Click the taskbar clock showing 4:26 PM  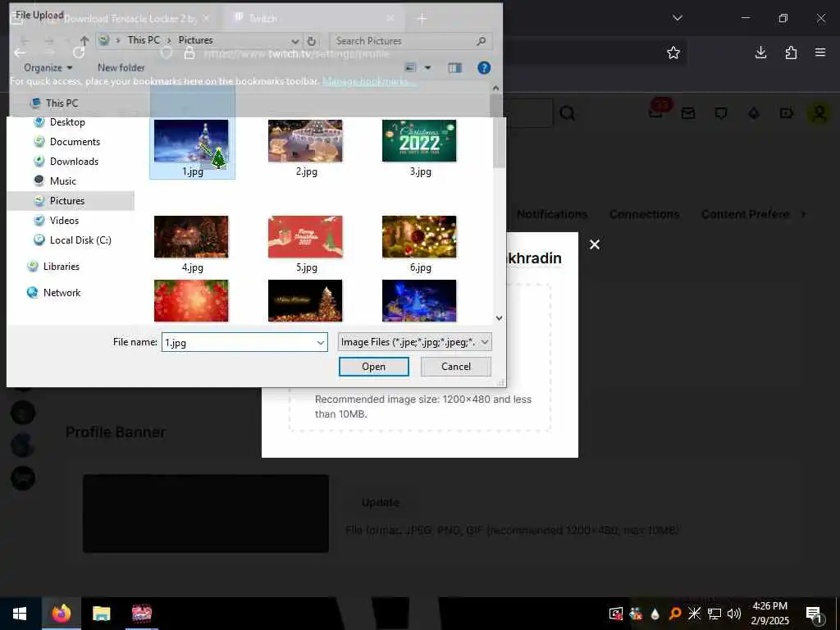[x=769, y=614]
